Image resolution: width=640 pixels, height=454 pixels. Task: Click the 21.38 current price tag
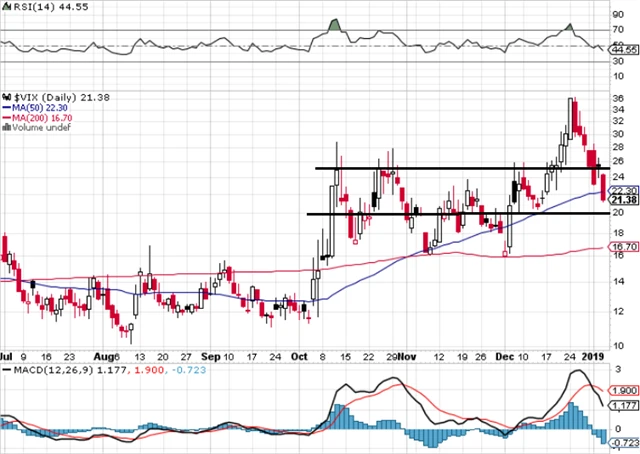point(623,200)
